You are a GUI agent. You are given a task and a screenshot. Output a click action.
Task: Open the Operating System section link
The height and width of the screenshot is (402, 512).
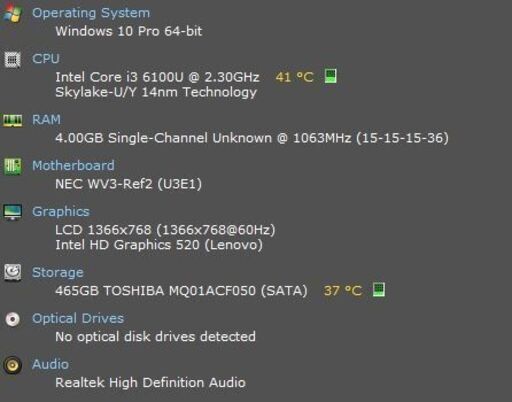pyautogui.click(x=91, y=13)
